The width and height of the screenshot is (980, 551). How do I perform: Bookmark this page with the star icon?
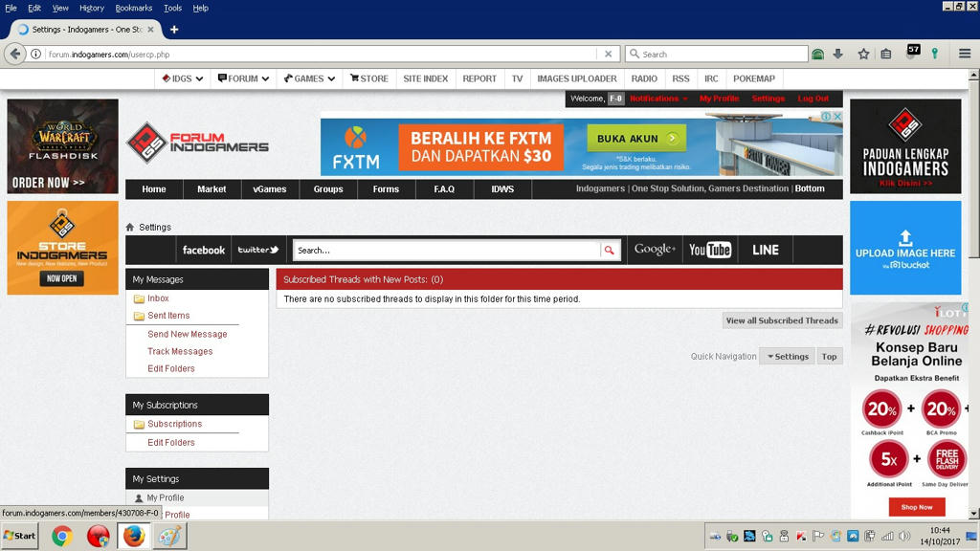tap(863, 55)
